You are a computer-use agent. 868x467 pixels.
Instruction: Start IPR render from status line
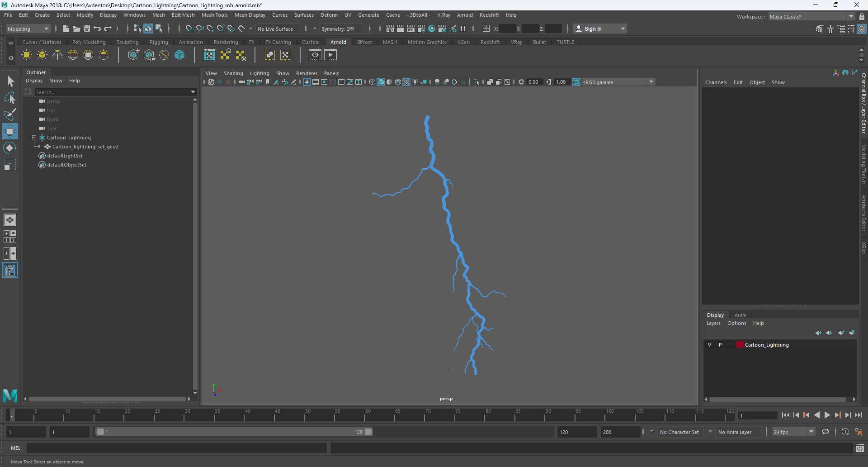point(411,29)
